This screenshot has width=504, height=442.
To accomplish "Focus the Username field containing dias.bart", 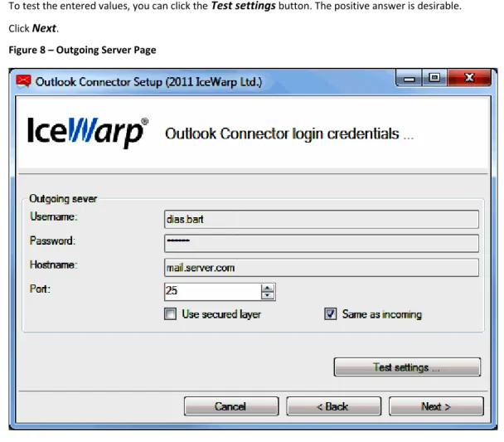I will point(322,219).
